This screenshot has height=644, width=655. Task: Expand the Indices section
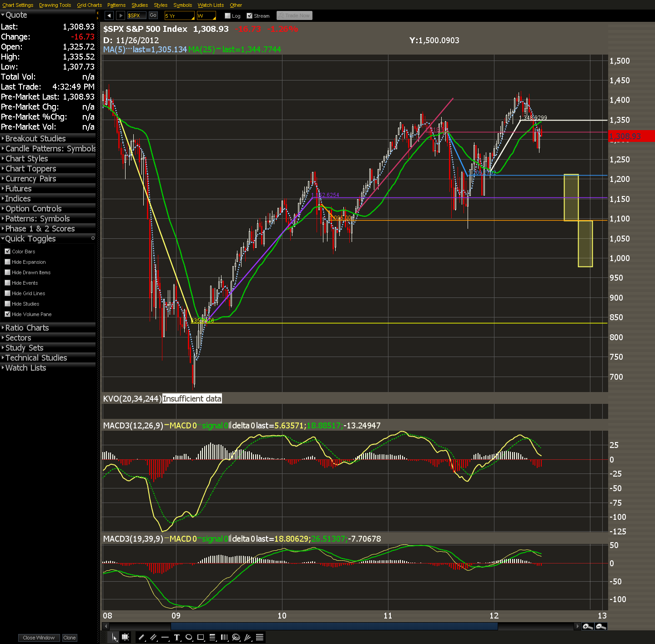[48, 199]
